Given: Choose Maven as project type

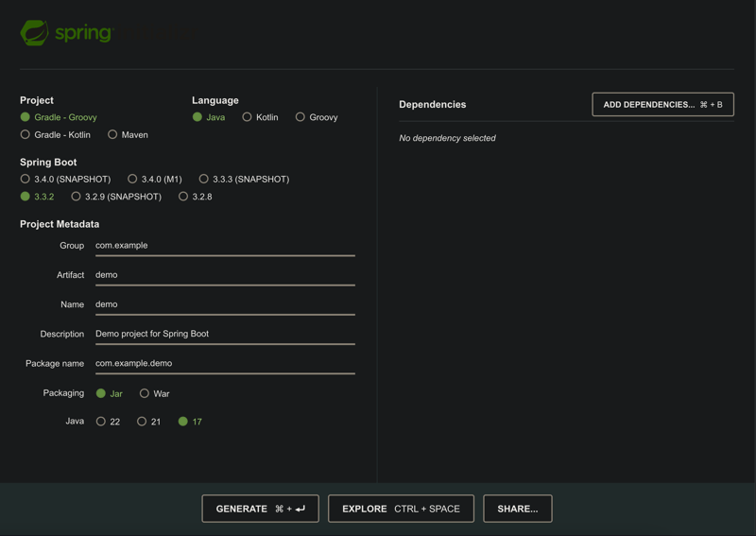Looking at the screenshot, I should (128, 134).
